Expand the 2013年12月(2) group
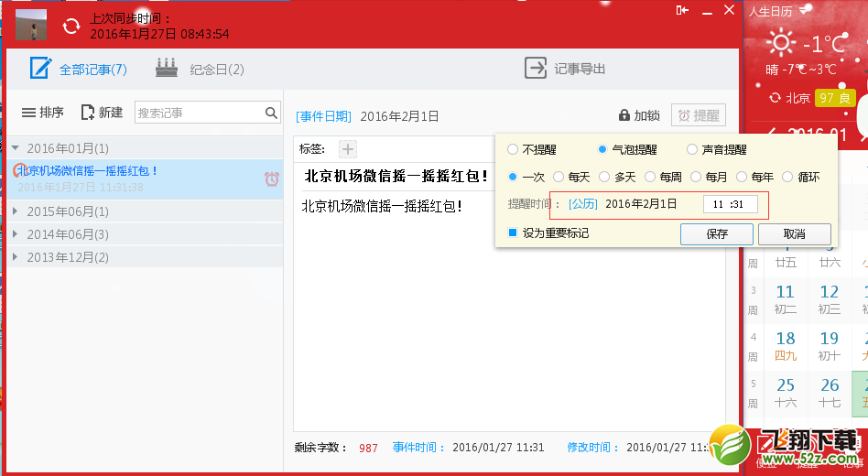This screenshot has width=868, height=476. (145, 257)
